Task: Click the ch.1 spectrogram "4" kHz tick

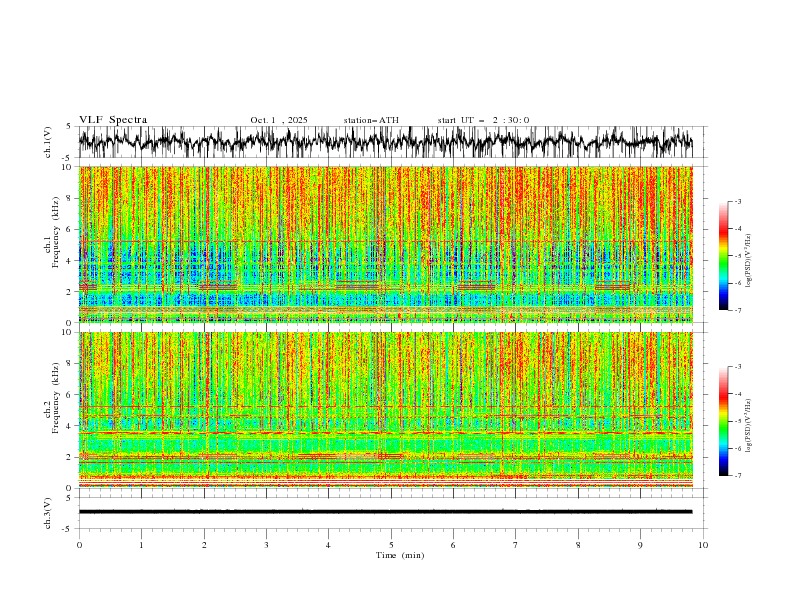Action: 70,261
